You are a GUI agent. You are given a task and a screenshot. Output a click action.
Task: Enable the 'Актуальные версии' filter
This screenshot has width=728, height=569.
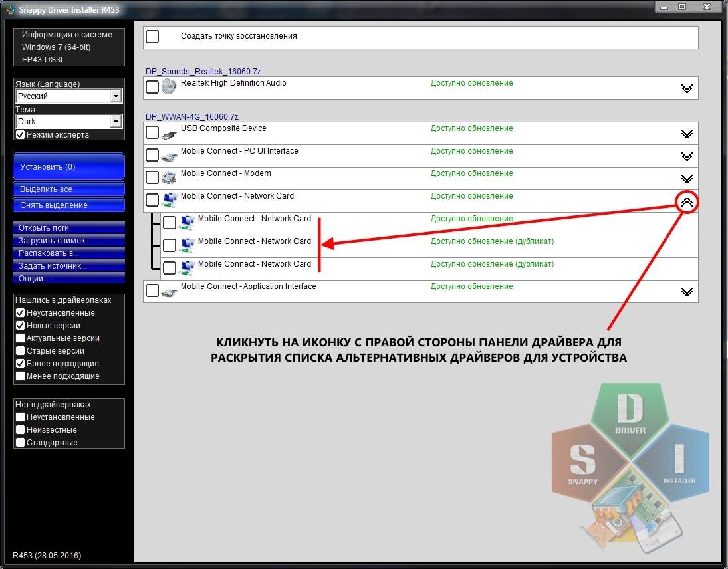[x=20, y=338]
